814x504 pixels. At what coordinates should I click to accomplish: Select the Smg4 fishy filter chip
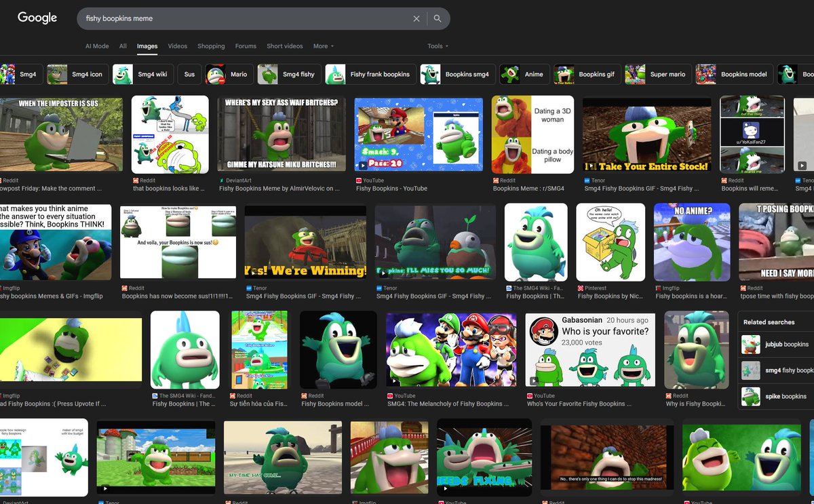pos(289,74)
